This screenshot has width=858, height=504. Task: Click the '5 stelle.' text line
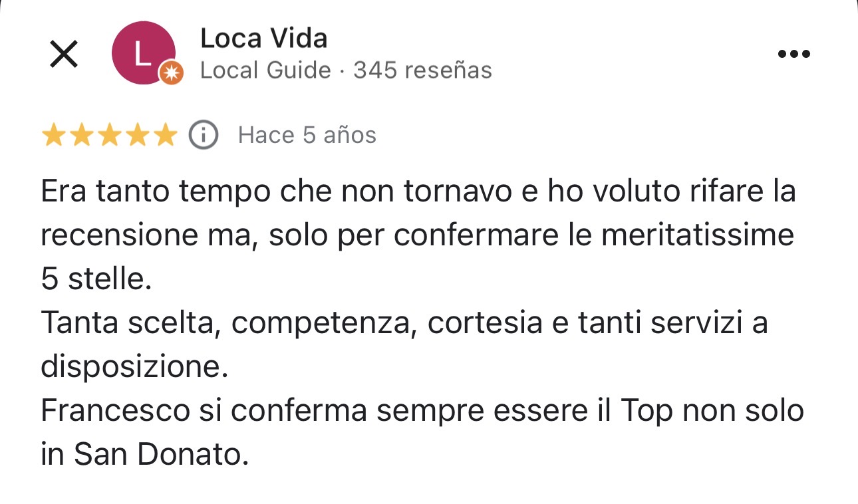[96, 279]
